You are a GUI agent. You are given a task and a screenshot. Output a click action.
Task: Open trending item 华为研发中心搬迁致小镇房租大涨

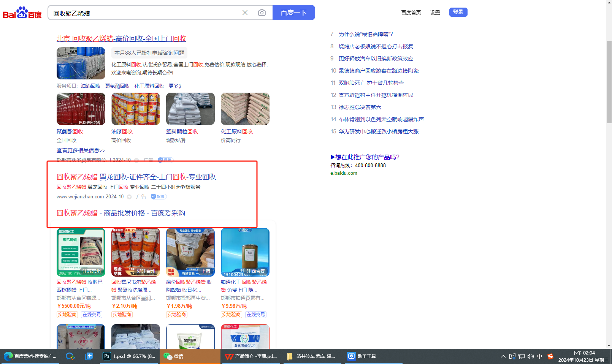pyautogui.click(x=379, y=131)
